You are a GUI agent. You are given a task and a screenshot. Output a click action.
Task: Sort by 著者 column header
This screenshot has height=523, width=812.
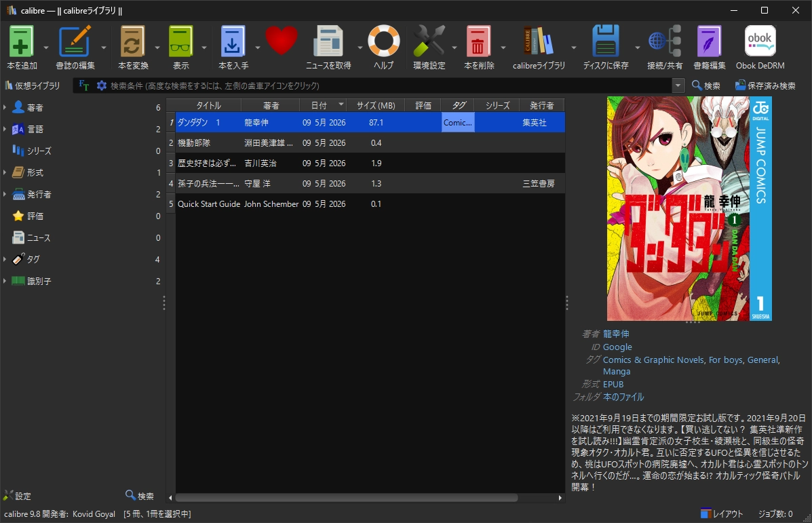coord(271,105)
